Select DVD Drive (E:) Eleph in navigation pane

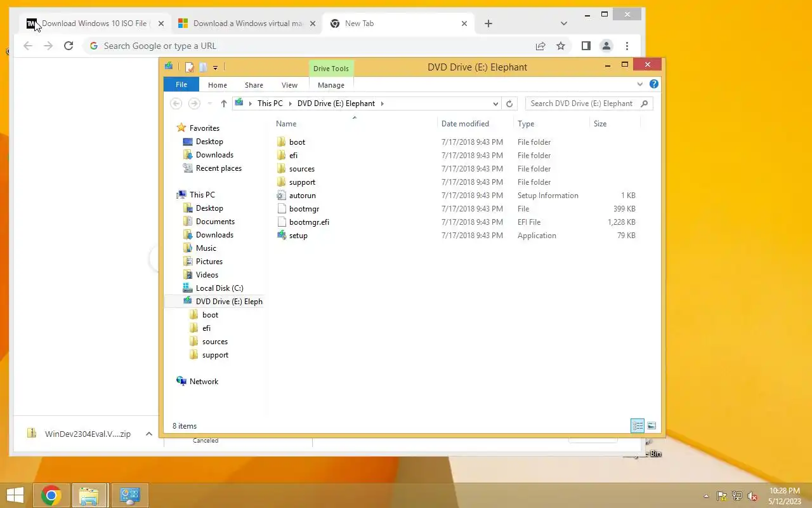(x=228, y=302)
